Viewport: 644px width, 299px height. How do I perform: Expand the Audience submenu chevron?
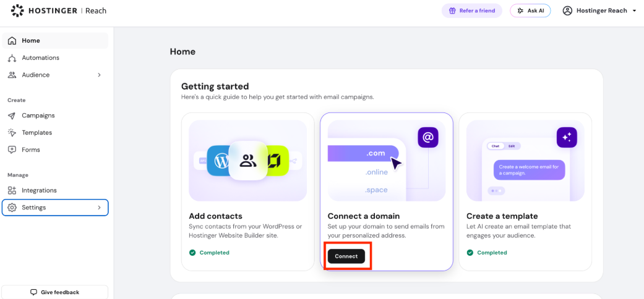click(99, 75)
